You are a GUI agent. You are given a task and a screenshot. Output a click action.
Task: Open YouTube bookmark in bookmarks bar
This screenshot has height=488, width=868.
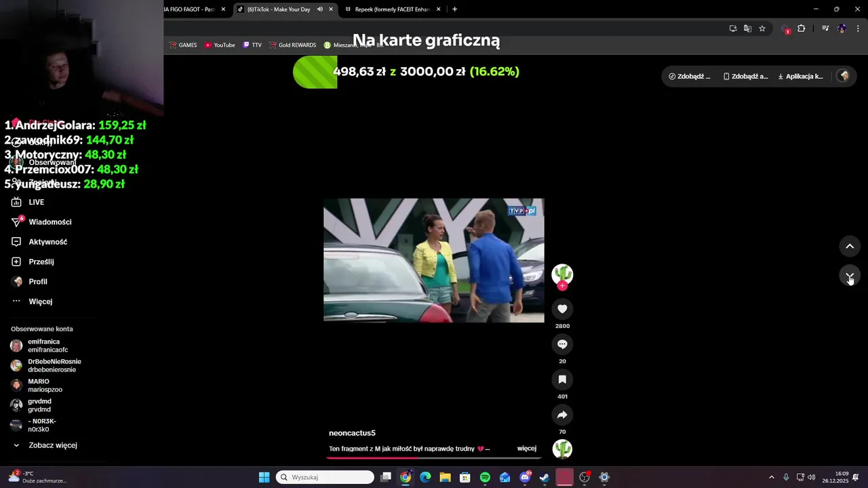[220, 45]
